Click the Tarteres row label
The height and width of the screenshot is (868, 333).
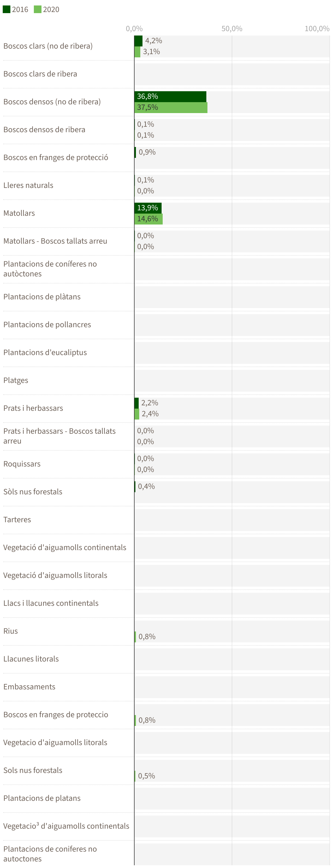pyautogui.click(x=17, y=519)
